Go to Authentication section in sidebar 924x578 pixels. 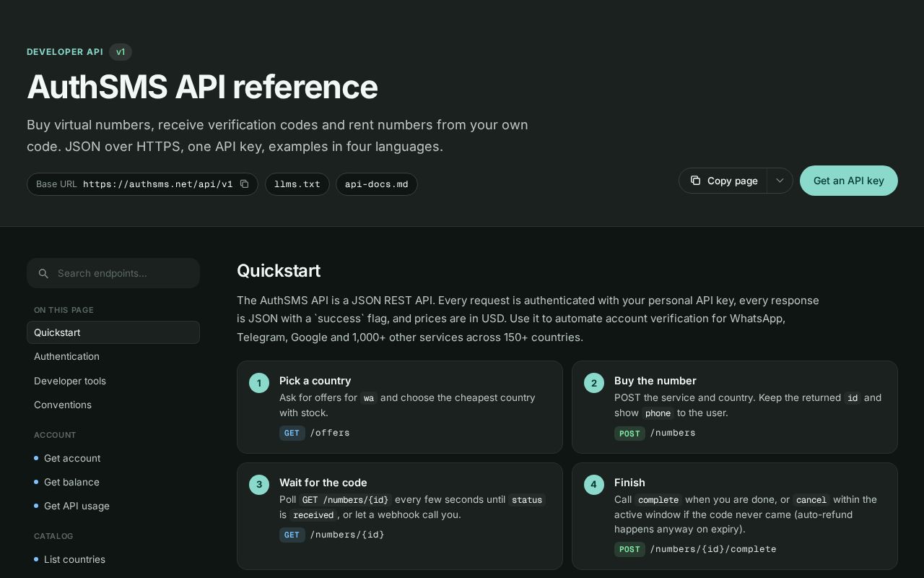(x=113, y=356)
